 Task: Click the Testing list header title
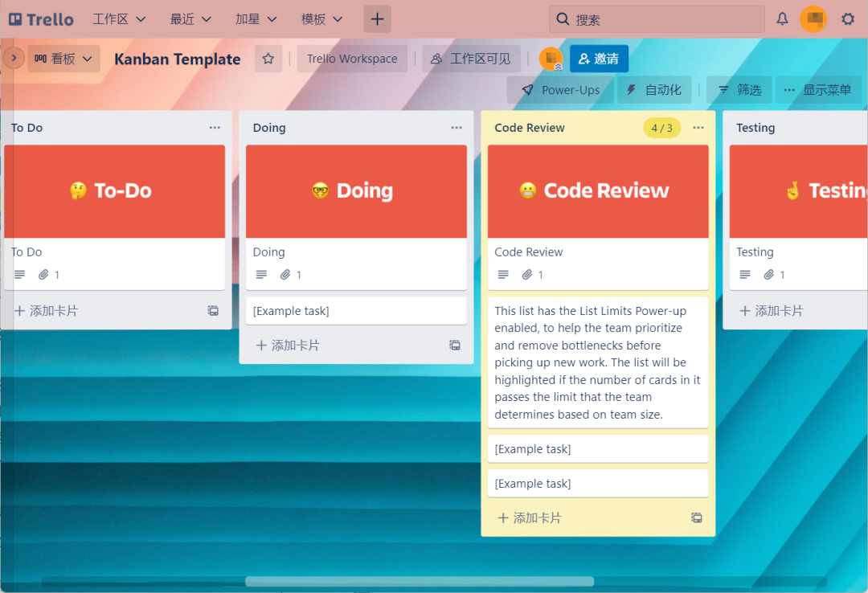(x=755, y=127)
